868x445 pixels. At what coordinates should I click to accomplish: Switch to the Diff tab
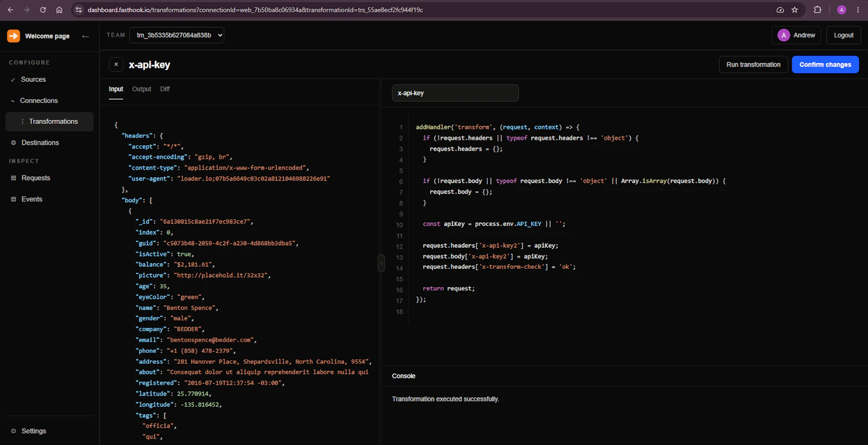(x=165, y=89)
